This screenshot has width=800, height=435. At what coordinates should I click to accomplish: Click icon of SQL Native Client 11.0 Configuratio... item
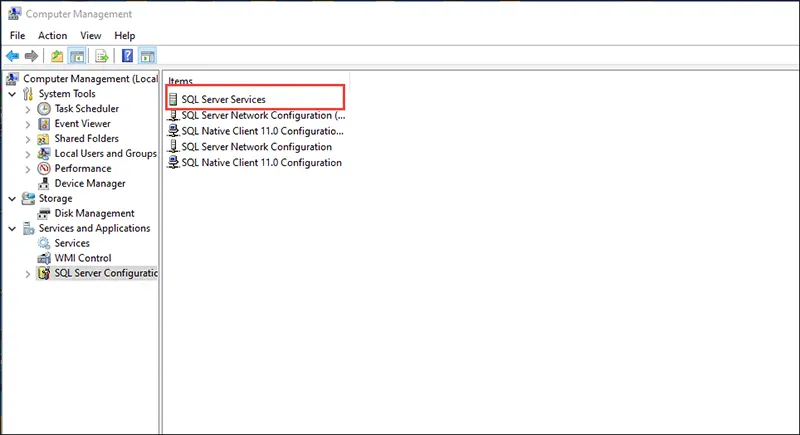coord(173,131)
